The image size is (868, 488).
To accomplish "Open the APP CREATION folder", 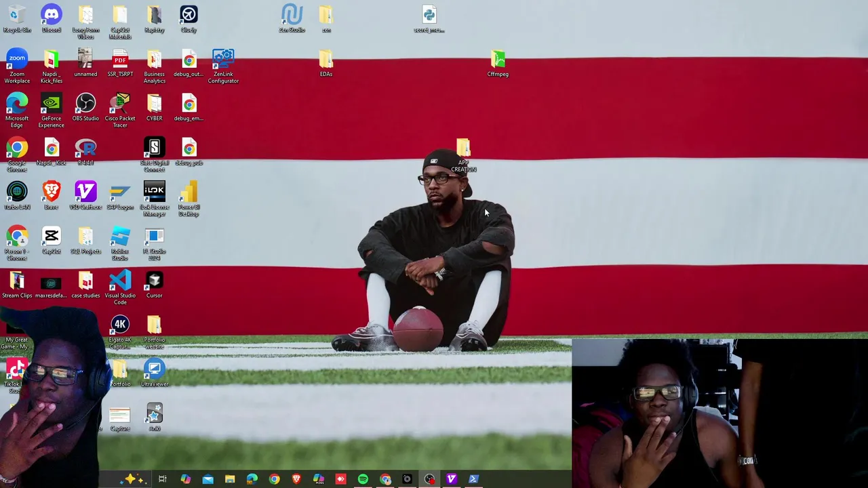I will 463,155.
